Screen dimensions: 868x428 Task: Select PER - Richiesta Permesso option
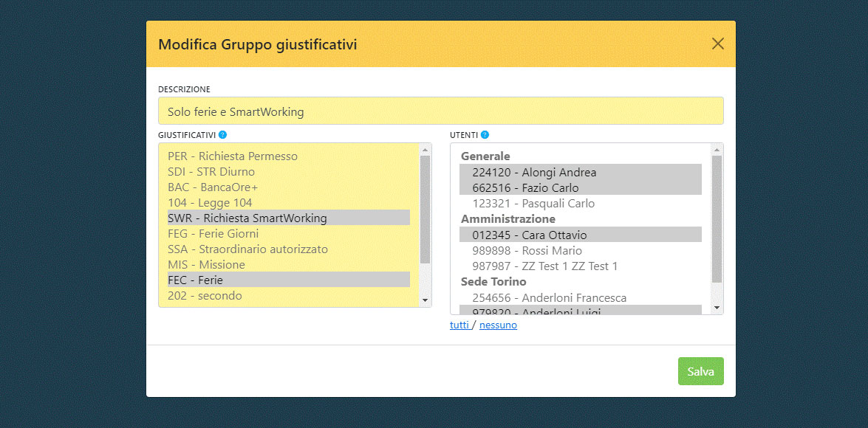click(x=233, y=156)
